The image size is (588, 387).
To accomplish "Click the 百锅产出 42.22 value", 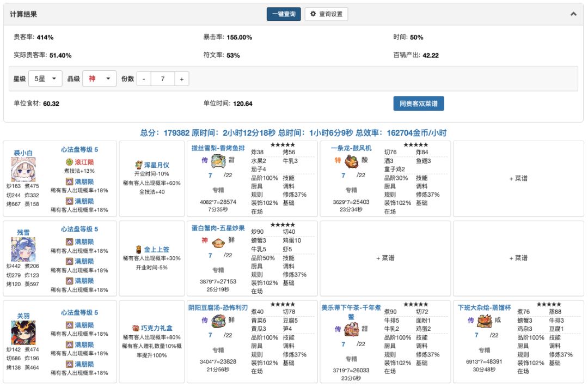I will [x=431, y=55].
